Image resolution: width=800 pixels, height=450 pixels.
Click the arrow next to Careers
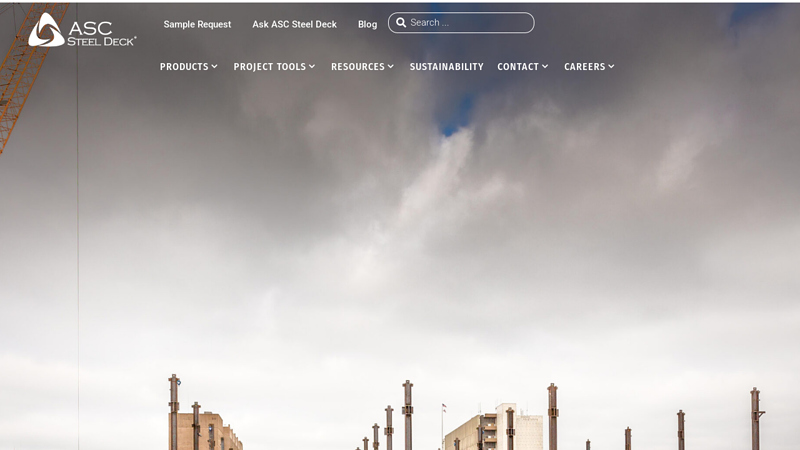(611, 67)
